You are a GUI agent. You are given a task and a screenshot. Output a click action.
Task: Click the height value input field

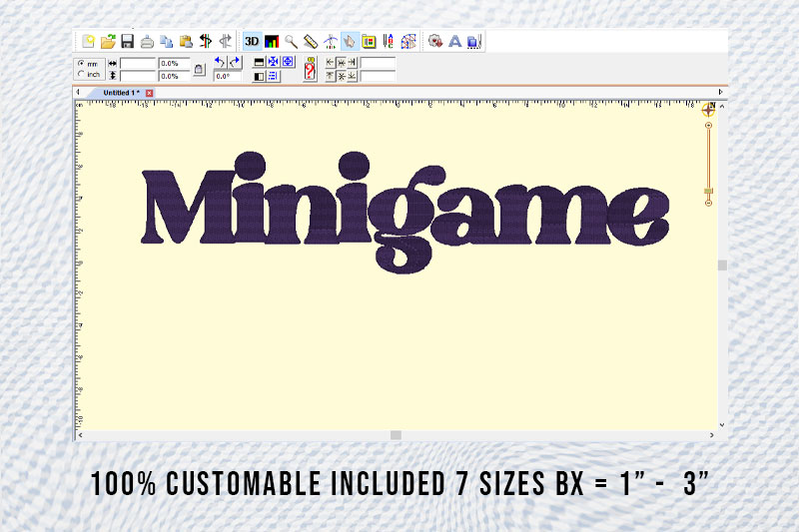pos(138,76)
